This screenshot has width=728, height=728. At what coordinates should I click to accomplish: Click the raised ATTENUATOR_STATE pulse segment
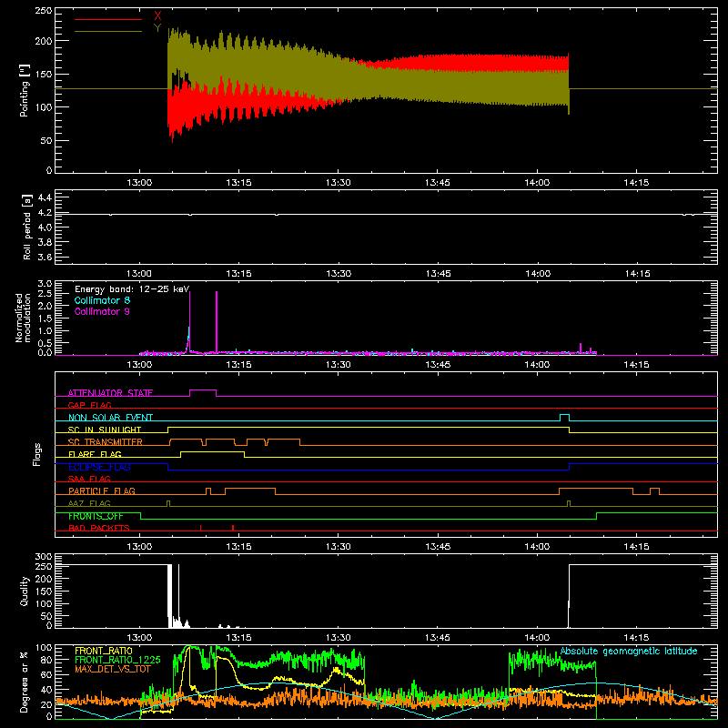(203, 390)
